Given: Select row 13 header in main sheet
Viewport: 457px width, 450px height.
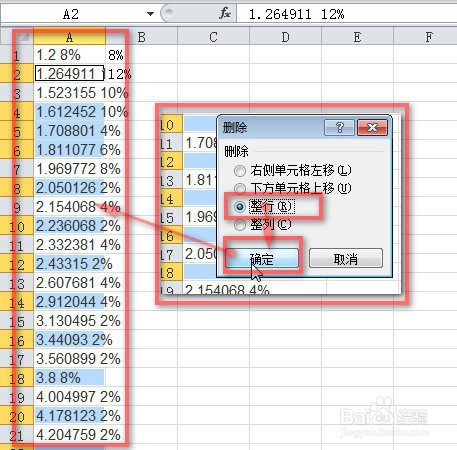Looking at the screenshot, I should pos(17,283).
